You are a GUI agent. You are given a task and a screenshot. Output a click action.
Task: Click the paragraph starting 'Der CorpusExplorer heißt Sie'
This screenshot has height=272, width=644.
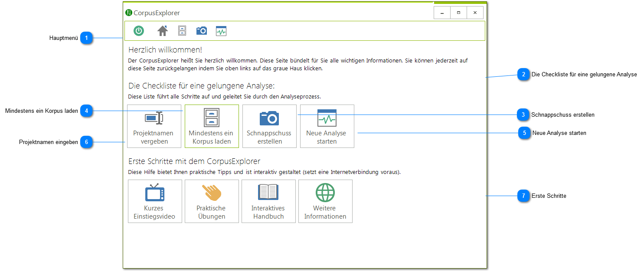point(298,65)
